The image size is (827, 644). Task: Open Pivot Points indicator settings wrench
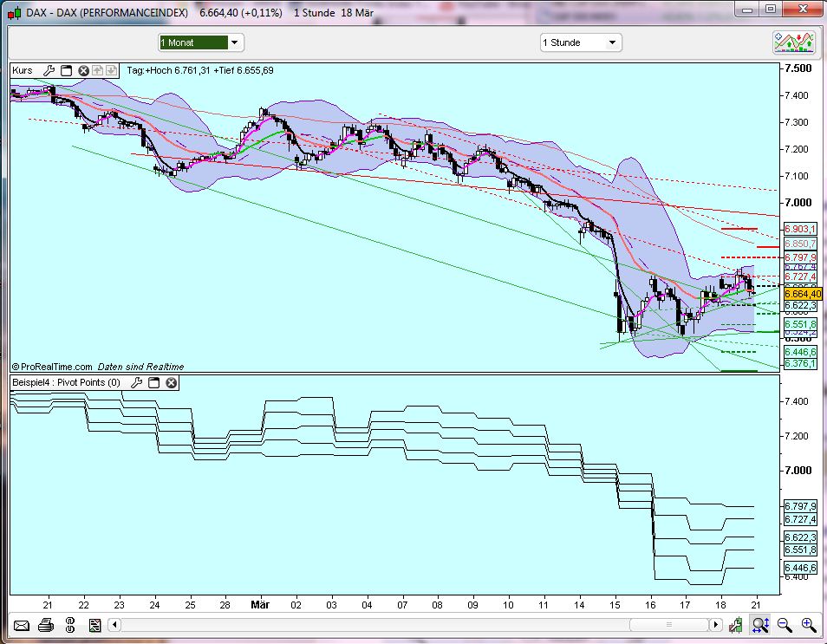pos(137,383)
